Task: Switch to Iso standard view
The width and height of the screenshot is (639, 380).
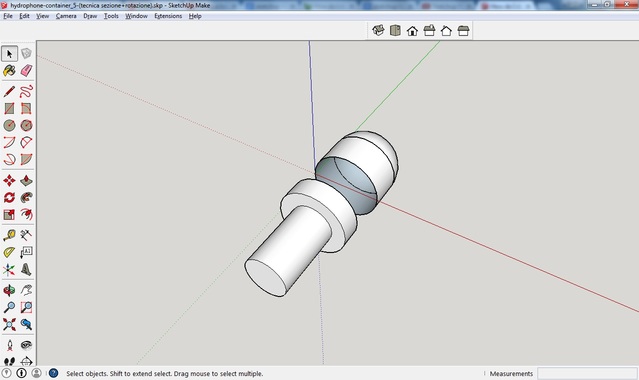Action: (x=378, y=31)
